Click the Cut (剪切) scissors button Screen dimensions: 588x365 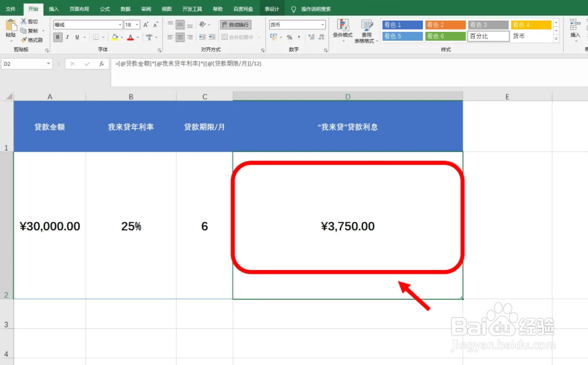29,22
